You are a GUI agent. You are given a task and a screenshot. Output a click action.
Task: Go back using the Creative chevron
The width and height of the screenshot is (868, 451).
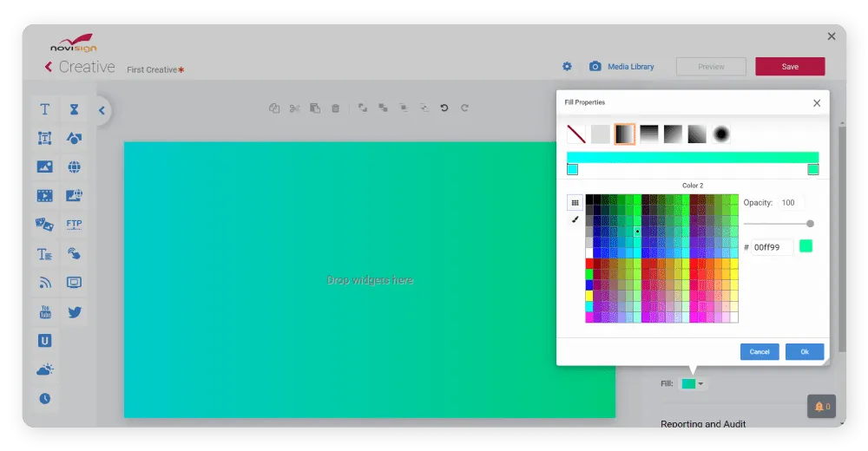coord(49,68)
